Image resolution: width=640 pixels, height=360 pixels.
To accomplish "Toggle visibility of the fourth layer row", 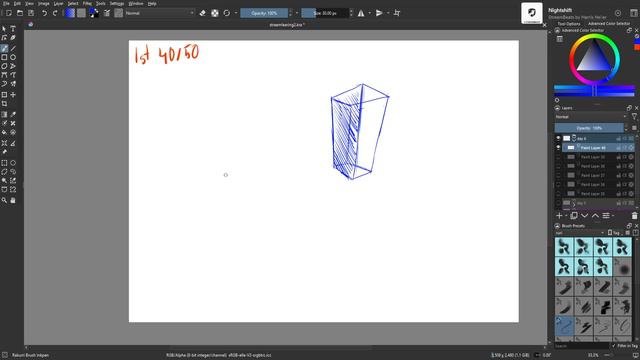I will pos(558,166).
